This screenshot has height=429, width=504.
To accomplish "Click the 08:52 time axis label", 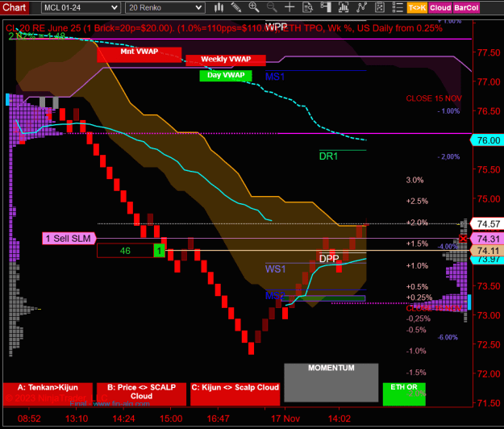I will click(x=29, y=419).
